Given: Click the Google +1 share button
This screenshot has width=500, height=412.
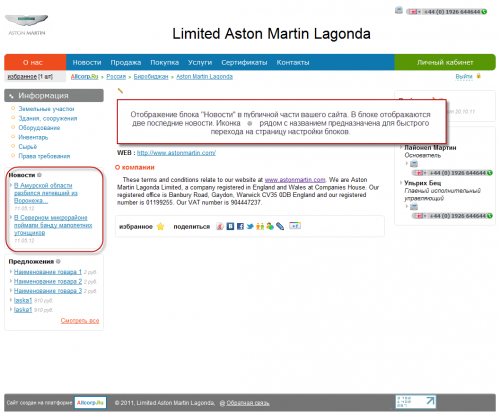Looking at the screenshot, I should click(295, 226).
